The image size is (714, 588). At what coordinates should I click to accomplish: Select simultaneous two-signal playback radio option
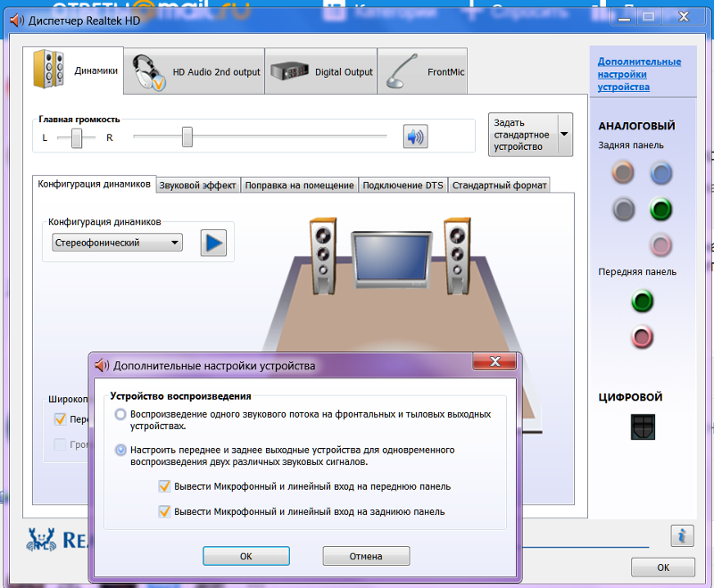[120, 450]
